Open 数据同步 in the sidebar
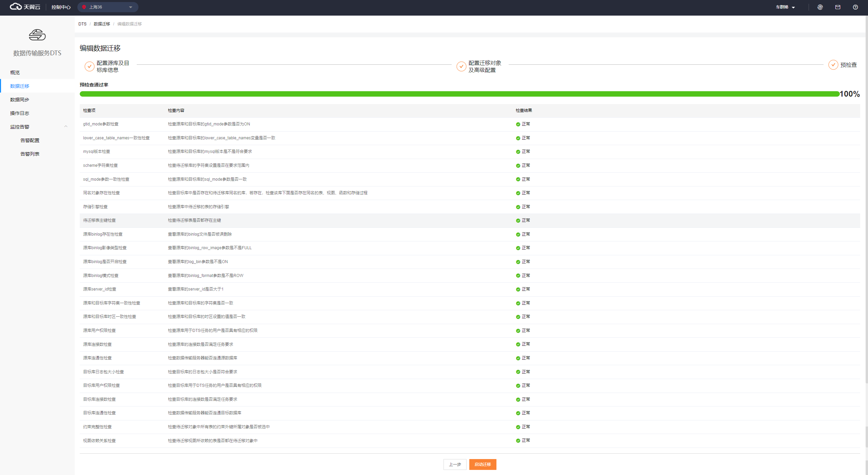Screen dimensions: 868x475 (x=20, y=100)
